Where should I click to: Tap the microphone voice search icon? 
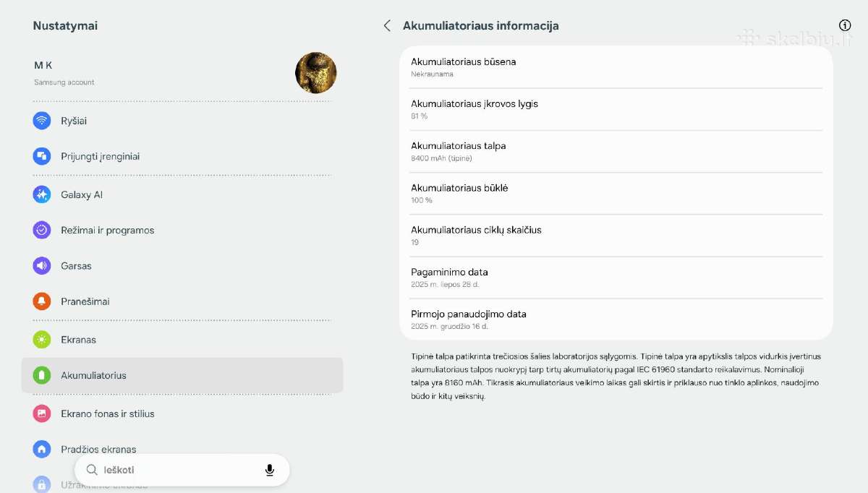click(270, 470)
